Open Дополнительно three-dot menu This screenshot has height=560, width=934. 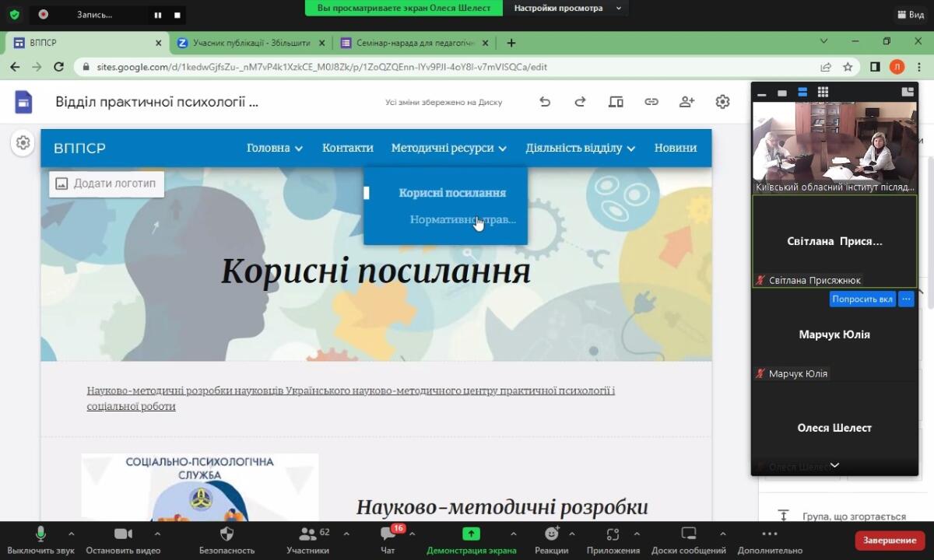coord(770,540)
